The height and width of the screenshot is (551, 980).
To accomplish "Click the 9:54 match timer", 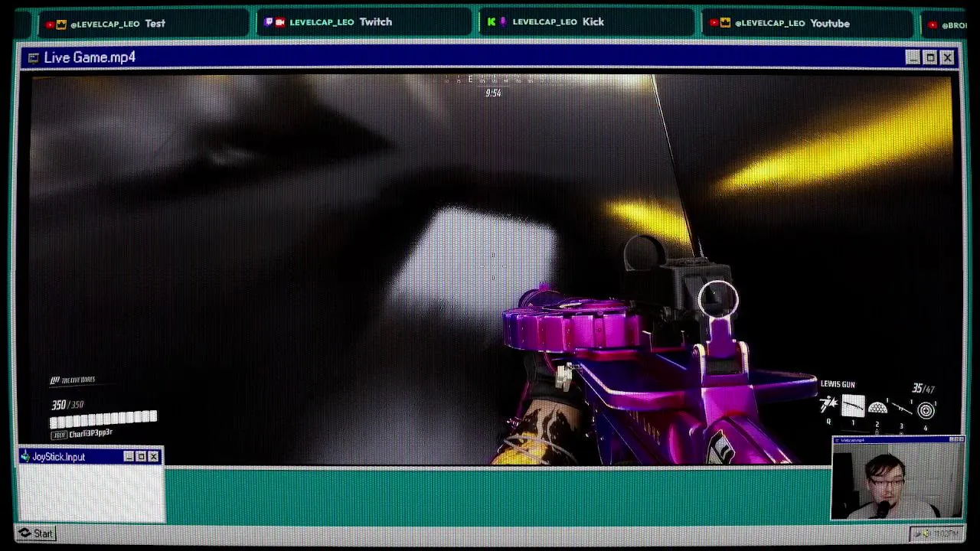I will [493, 93].
